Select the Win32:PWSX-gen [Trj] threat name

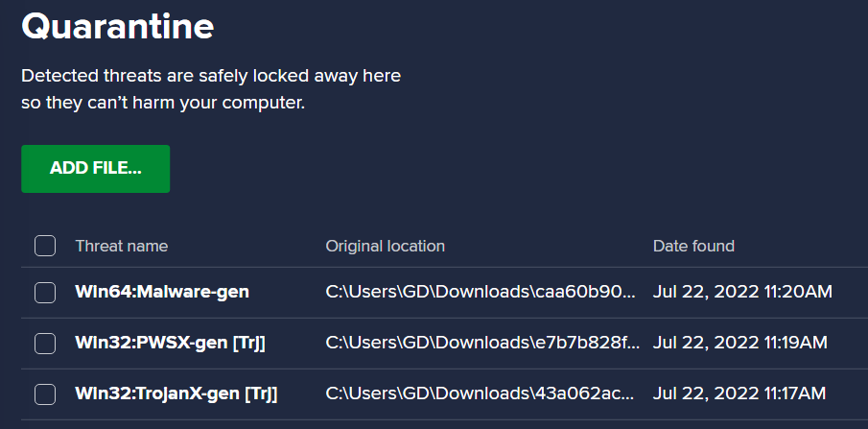pyautogui.click(x=170, y=343)
